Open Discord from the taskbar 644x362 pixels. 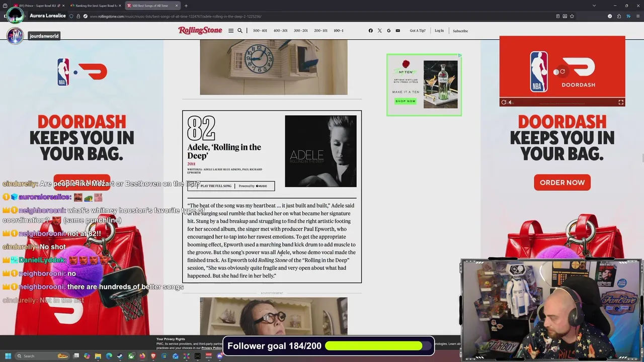220,356
